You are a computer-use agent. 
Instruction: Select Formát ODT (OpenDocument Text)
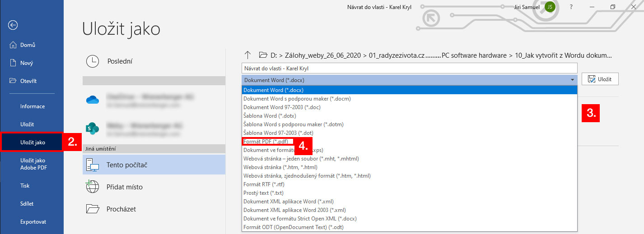[409, 227]
